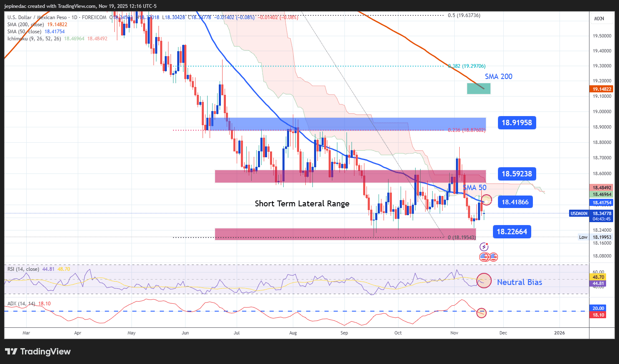
Task: Click the overlapping double U.S. flag markers
Action: point(486,257)
